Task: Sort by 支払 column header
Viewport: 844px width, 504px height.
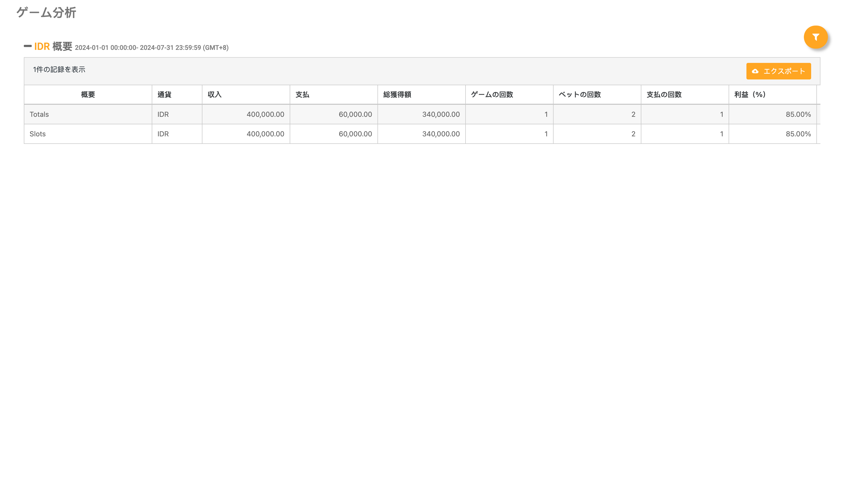Action: click(x=302, y=94)
